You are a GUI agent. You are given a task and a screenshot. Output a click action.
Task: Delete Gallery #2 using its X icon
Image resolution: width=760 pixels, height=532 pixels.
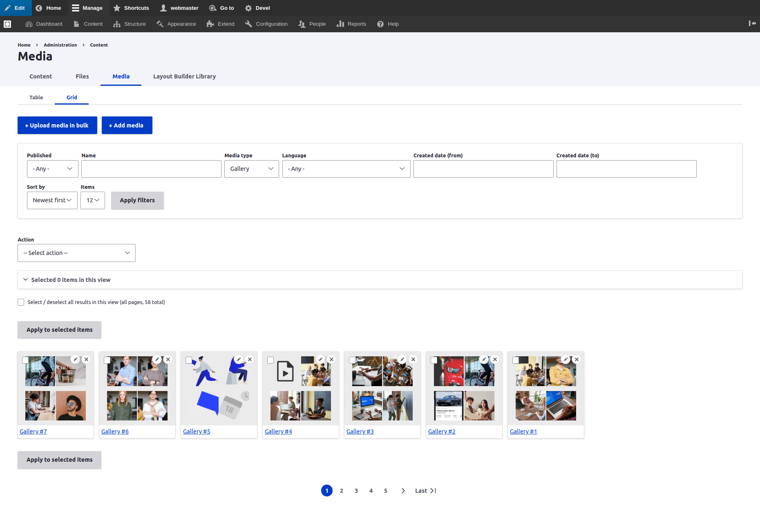(495, 359)
